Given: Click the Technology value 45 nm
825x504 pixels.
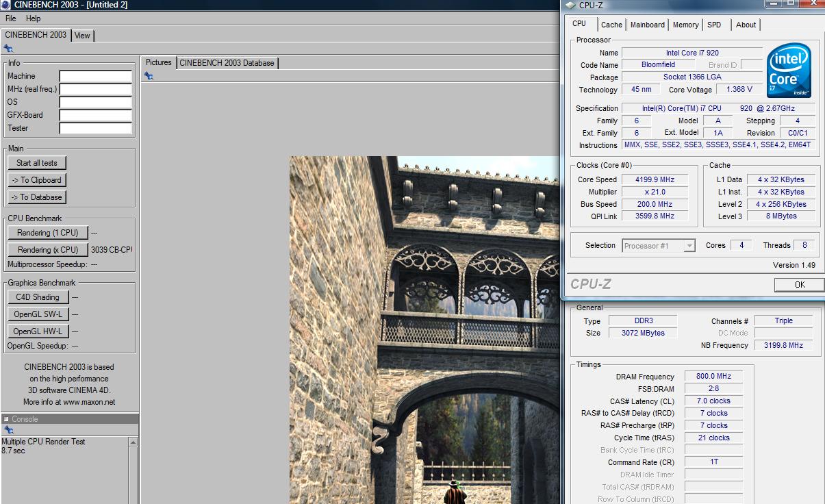Looking at the screenshot, I should pyautogui.click(x=642, y=89).
